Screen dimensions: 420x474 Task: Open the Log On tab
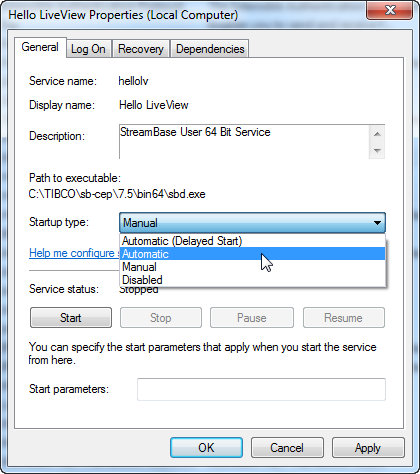(88, 49)
